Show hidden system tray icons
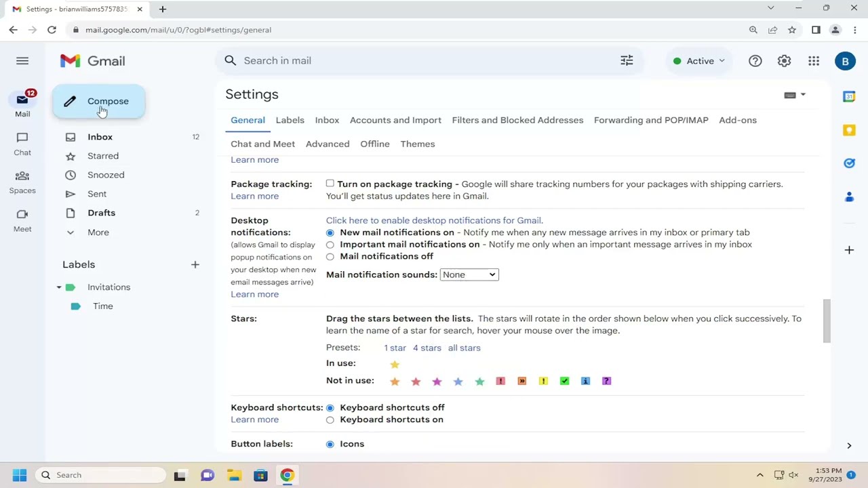 (x=759, y=475)
